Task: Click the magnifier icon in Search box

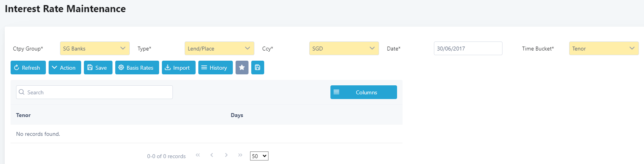Action: point(22,92)
